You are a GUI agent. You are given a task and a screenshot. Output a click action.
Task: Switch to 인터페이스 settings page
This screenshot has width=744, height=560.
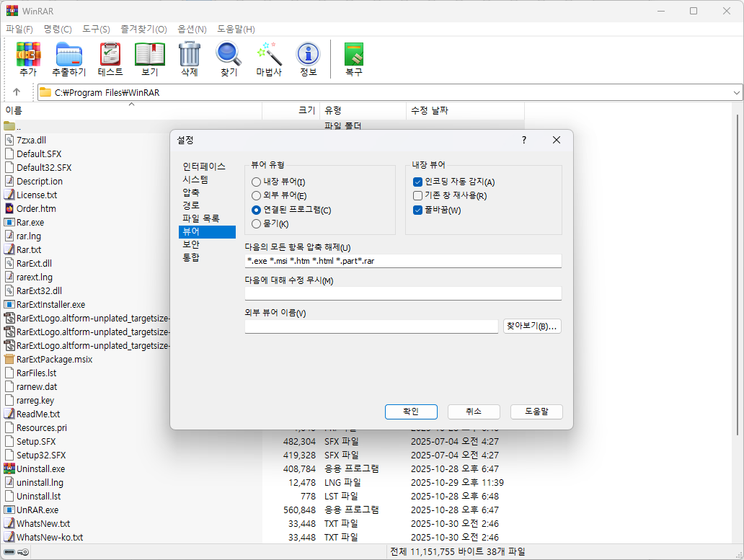204,166
